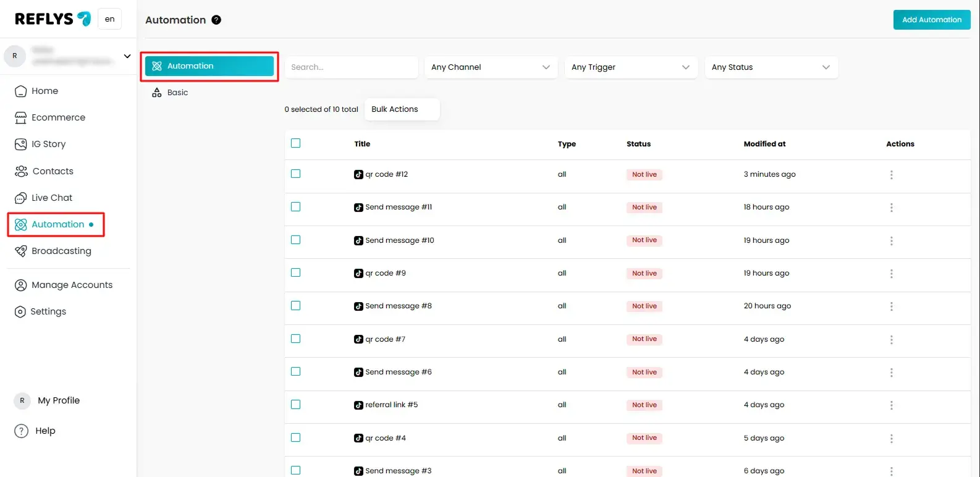Click the Home icon in sidebar
Image resolution: width=980 pixels, height=477 pixels.
coord(20,91)
